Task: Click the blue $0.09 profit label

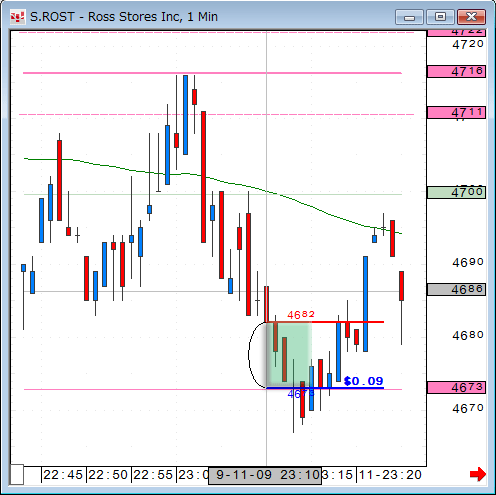Action: pyautogui.click(x=363, y=381)
